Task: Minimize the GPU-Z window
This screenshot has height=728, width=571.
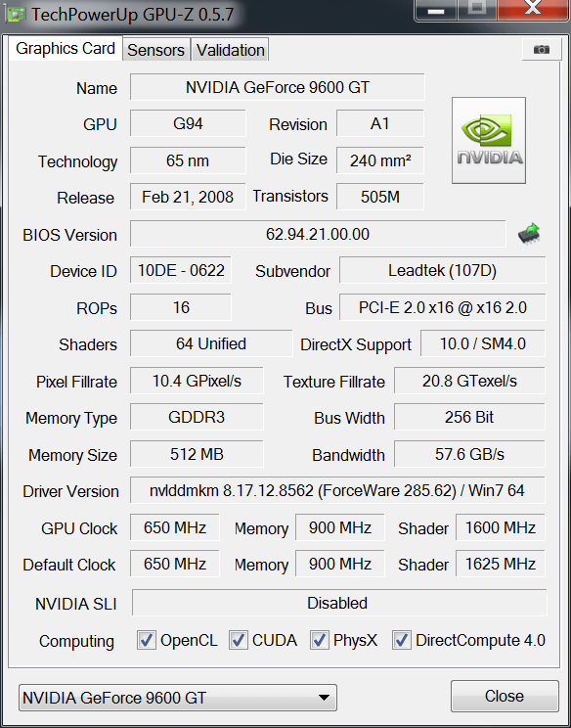Action: click(435, 9)
